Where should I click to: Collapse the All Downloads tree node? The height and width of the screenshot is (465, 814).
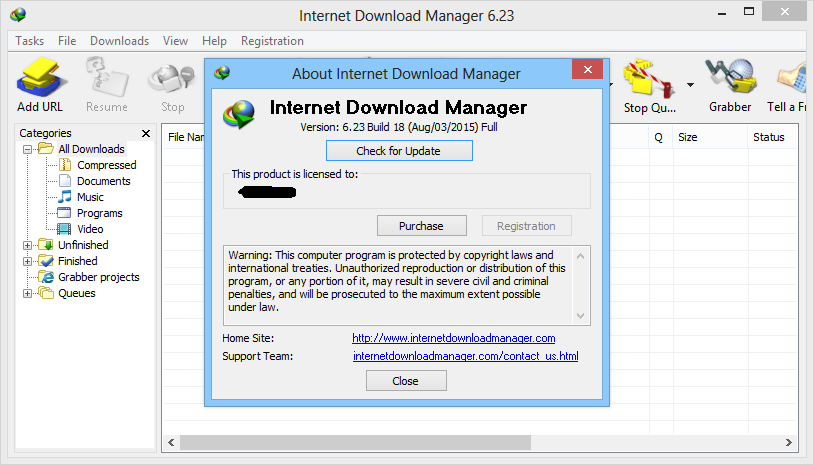point(28,149)
